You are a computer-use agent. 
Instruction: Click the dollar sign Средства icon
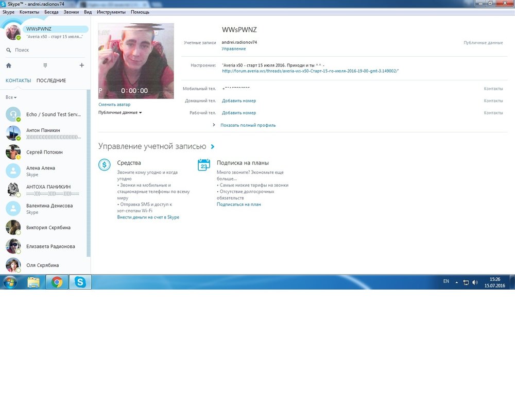pyautogui.click(x=105, y=165)
